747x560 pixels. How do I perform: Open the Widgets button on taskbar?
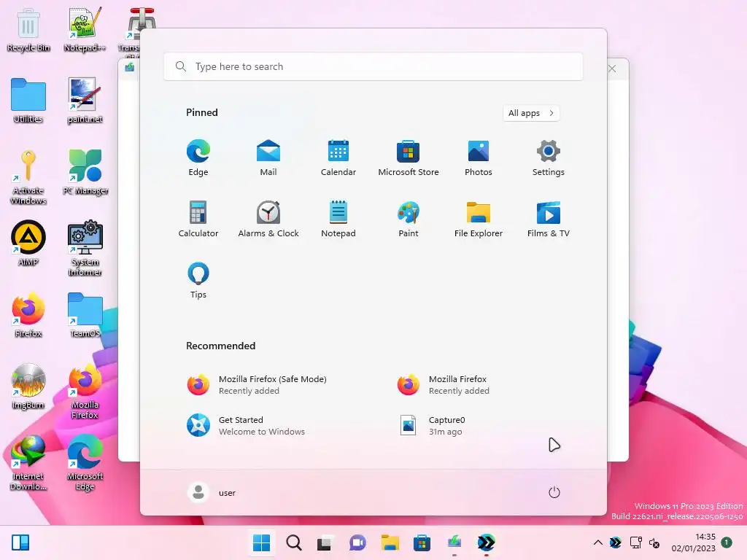click(x=20, y=542)
